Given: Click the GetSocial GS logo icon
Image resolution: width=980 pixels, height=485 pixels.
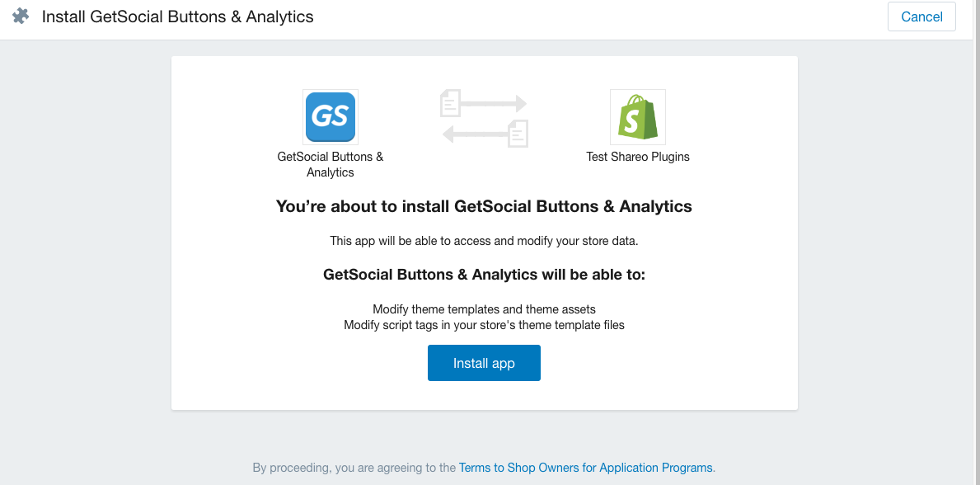Looking at the screenshot, I should [331, 116].
